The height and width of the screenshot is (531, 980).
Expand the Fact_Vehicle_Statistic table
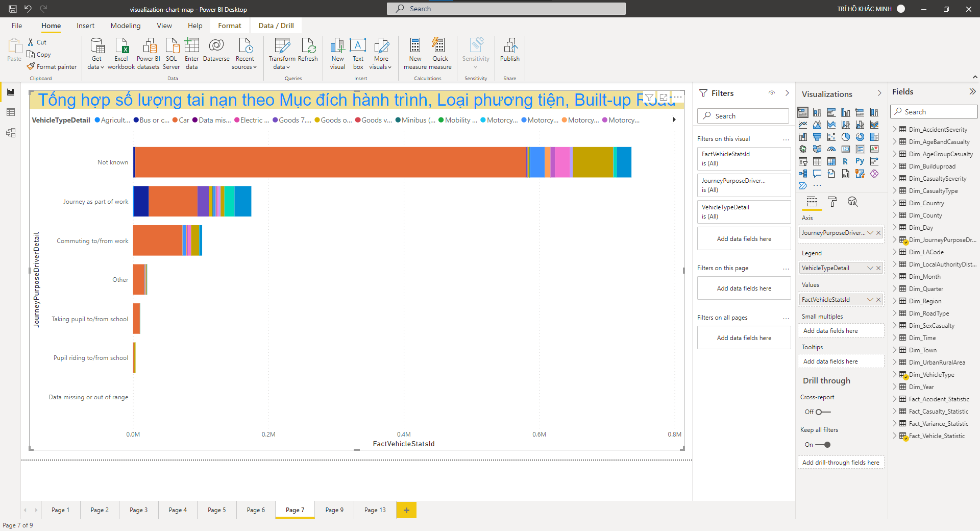[895, 436]
